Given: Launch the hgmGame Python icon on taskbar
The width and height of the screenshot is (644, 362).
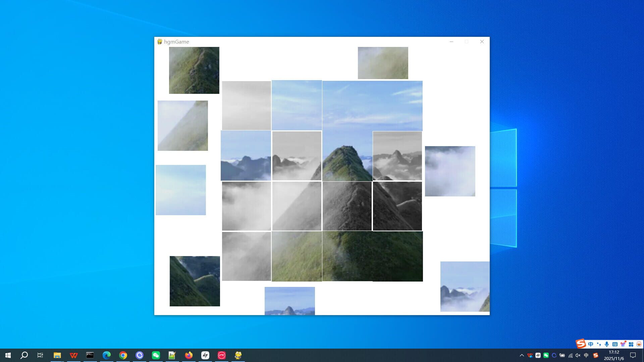Looking at the screenshot, I should [238, 355].
